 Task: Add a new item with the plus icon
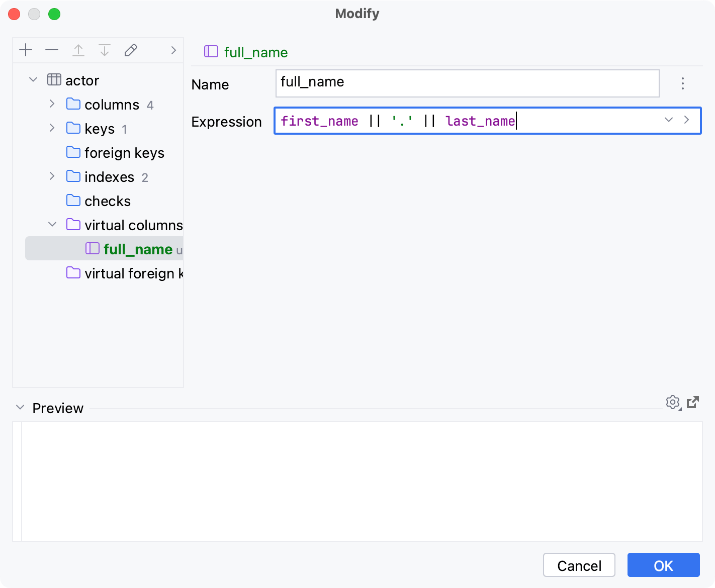(x=26, y=50)
